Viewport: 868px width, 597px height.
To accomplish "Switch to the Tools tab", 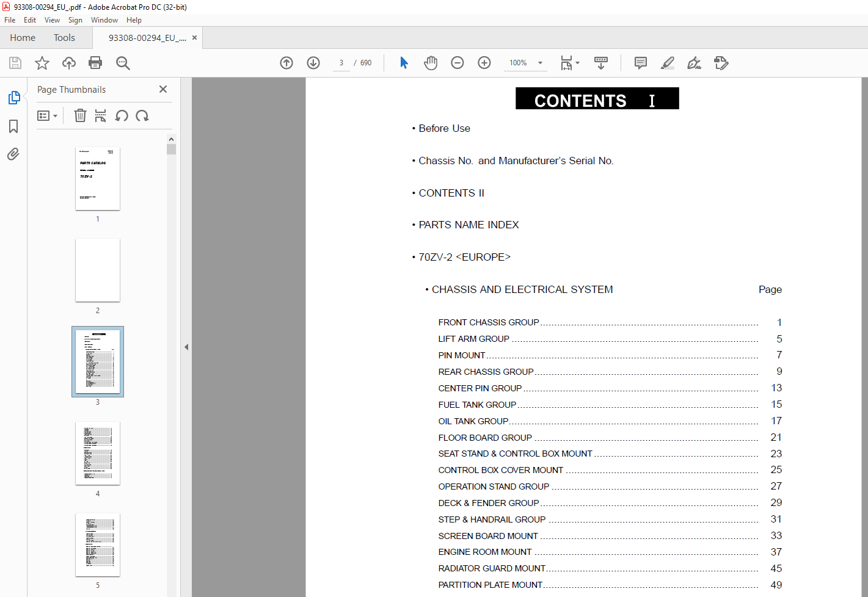I will [x=64, y=38].
